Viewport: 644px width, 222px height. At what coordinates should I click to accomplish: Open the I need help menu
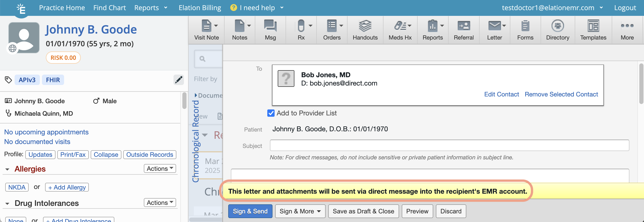tap(257, 8)
